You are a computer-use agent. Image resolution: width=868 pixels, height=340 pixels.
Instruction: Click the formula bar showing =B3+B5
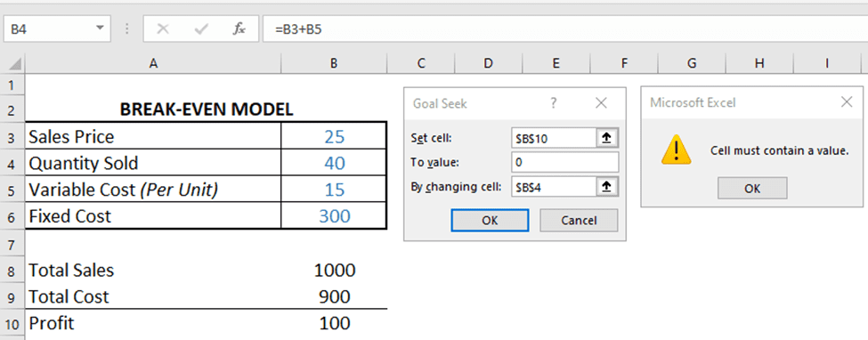click(x=564, y=28)
